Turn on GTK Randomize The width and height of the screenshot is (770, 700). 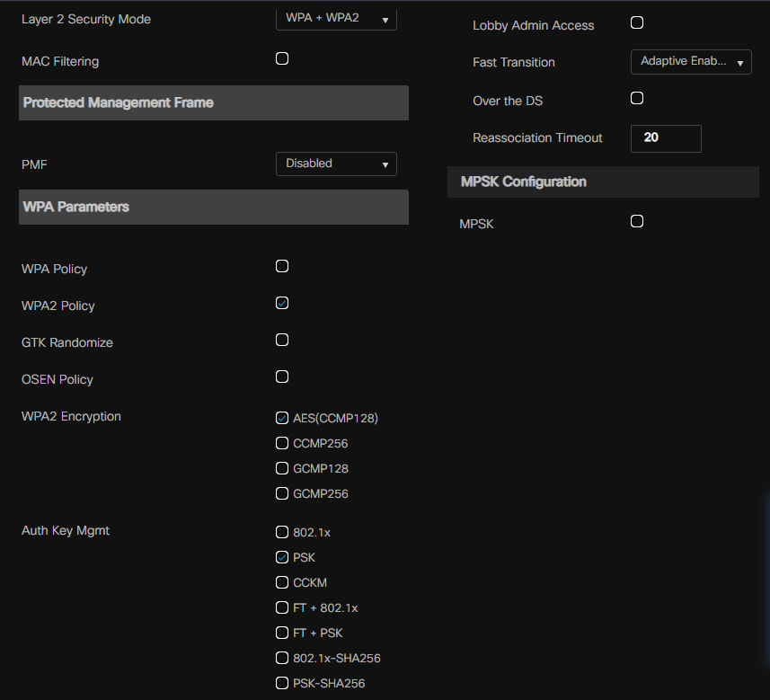tap(282, 341)
